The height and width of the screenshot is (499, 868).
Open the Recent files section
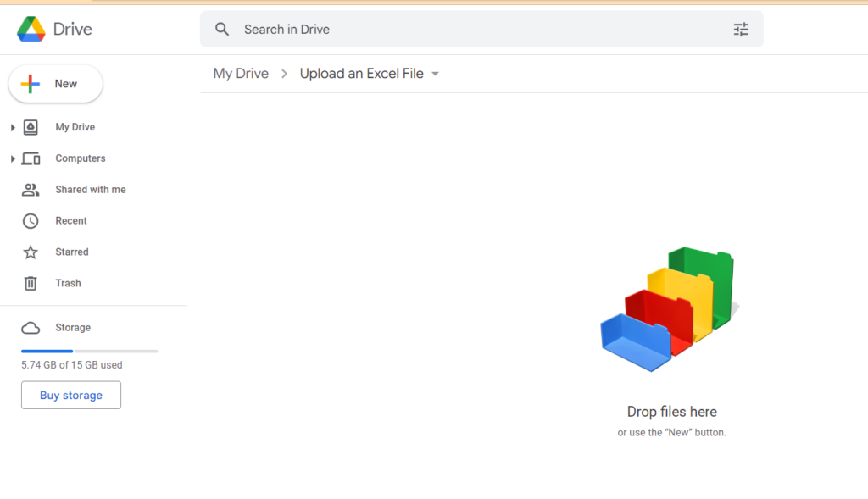pos(71,221)
